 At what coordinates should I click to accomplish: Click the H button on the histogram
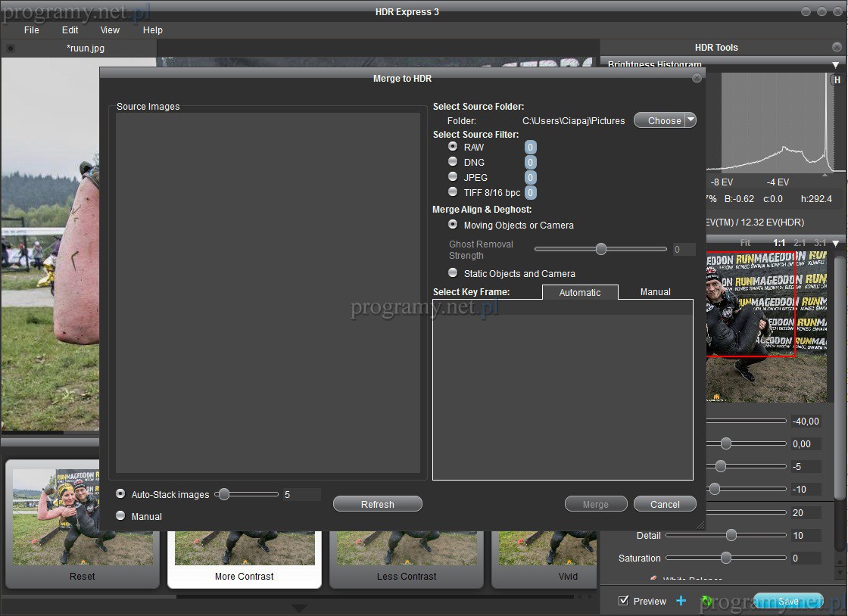tap(837, 80)
